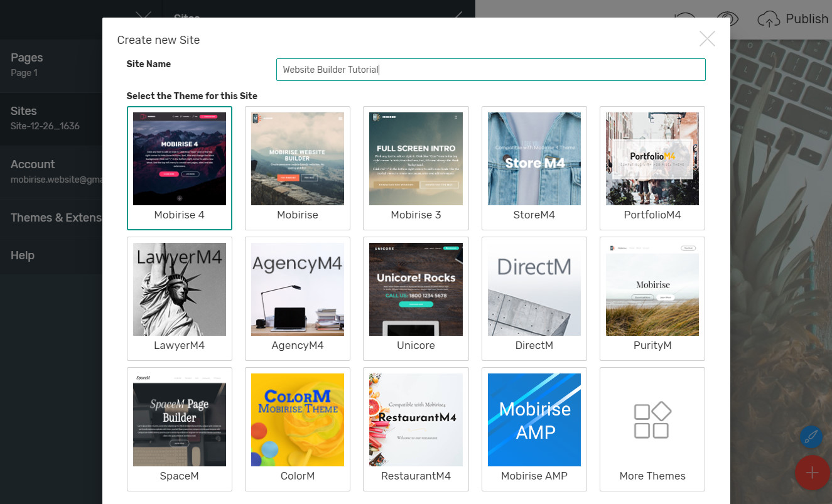Screen dimensions: 832x504
Task: Select the LawyerM4 theme
Action: (x=180, y=299)
